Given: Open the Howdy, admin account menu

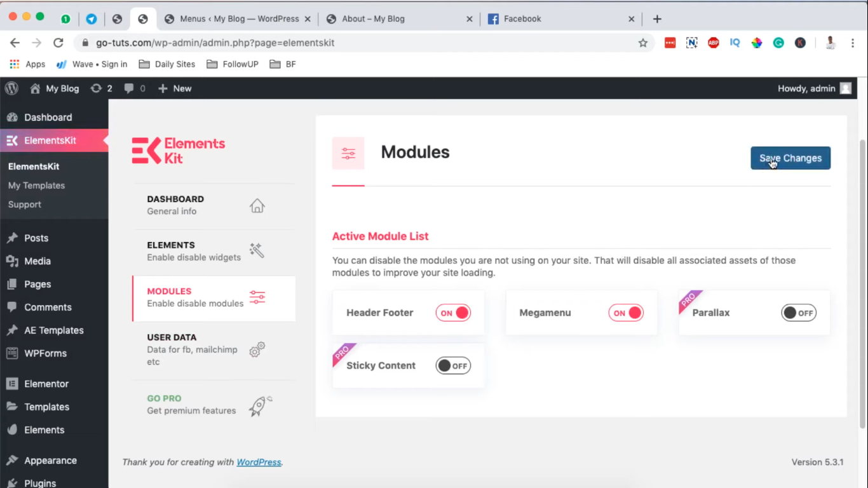Looking at the screenshot, I should [814, 88].
